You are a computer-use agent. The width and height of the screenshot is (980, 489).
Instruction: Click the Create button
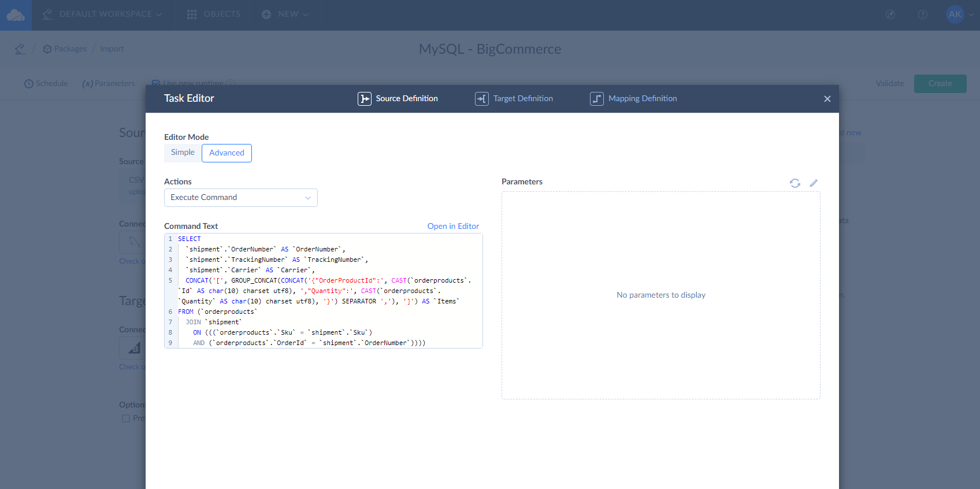pos(940,83)
